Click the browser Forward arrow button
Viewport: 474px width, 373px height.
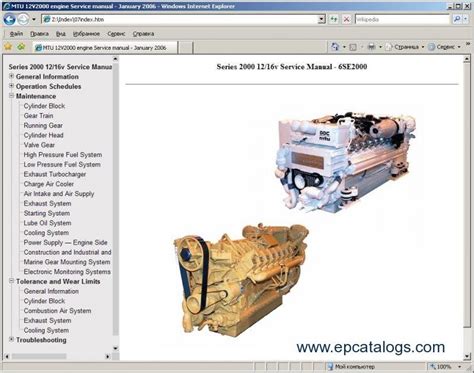(x=23, y=19)
